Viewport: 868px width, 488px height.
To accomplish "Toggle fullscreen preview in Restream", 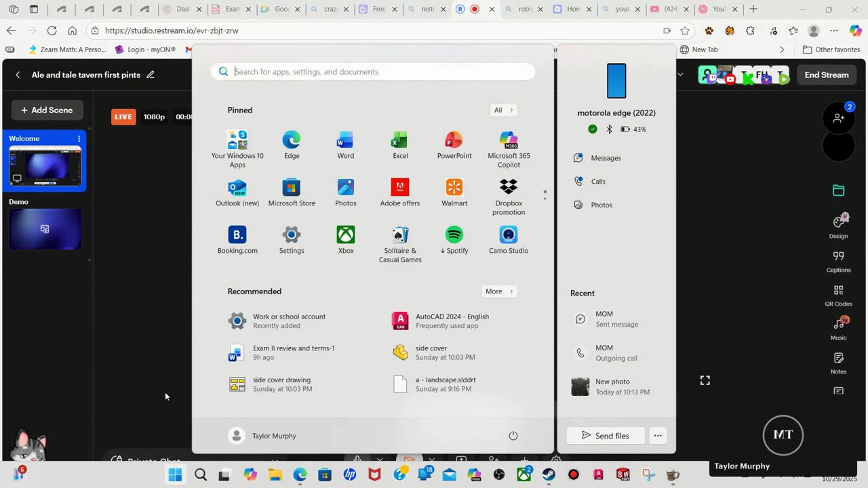I will click(705, 381).
